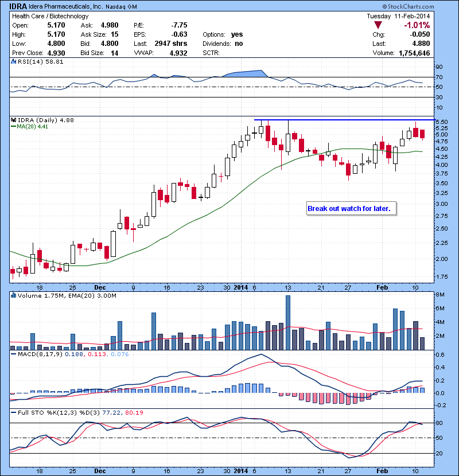This screenshot has height=476, width=459.
Task: Click the date Tuesday 11-Feb-2014
Action: click(398, 16)
